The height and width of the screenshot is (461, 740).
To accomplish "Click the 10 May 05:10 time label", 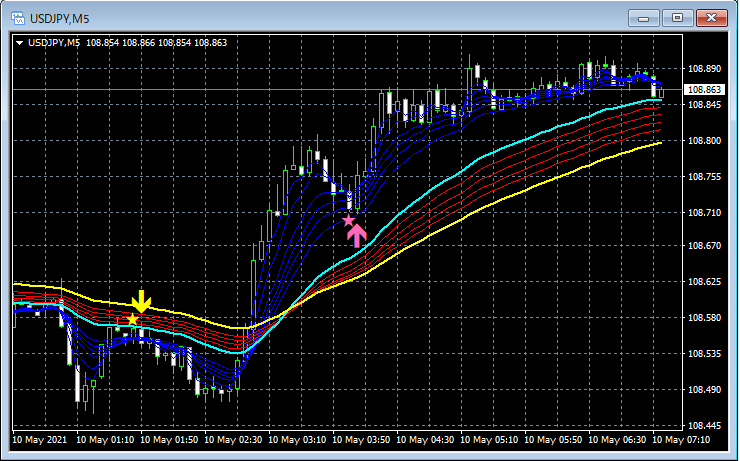I will (489, 440).
